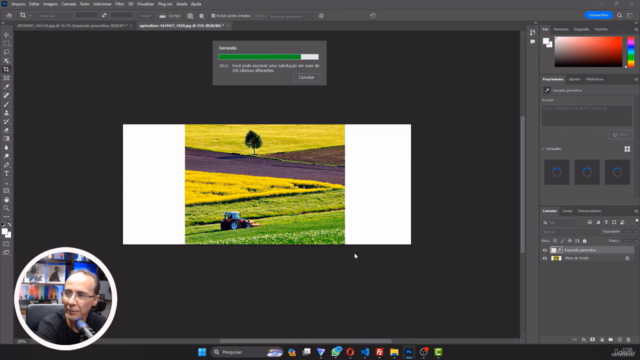Switch to the Amostras tab

(x=561, y=29)
